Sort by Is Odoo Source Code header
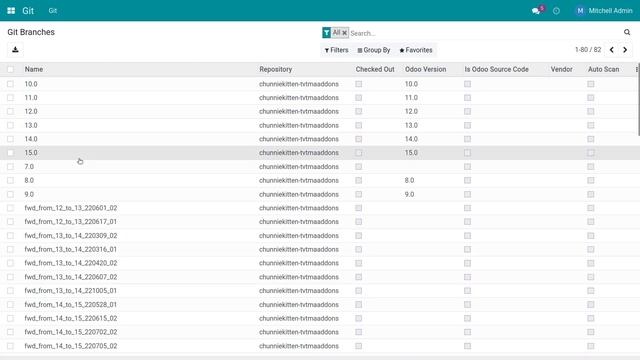The image size is (640, 360). tap(496, 69)
